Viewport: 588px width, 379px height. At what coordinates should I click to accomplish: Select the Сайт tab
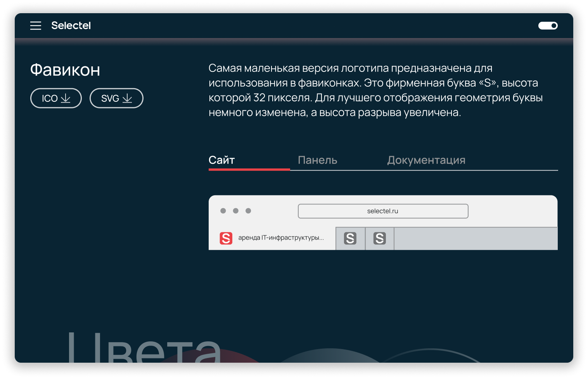pyautogui.click(x=221, y=160)
